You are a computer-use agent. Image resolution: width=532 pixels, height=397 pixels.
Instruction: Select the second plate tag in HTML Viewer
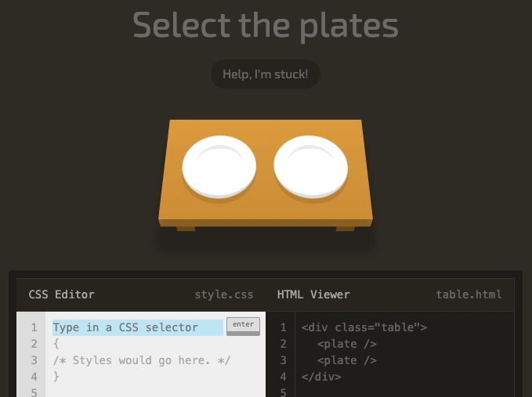point(347,360)
